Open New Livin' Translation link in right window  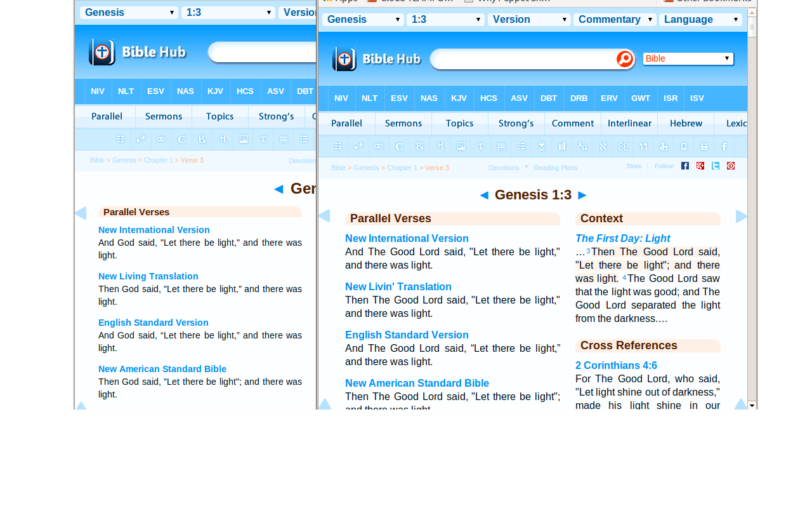tap(398, 286)
